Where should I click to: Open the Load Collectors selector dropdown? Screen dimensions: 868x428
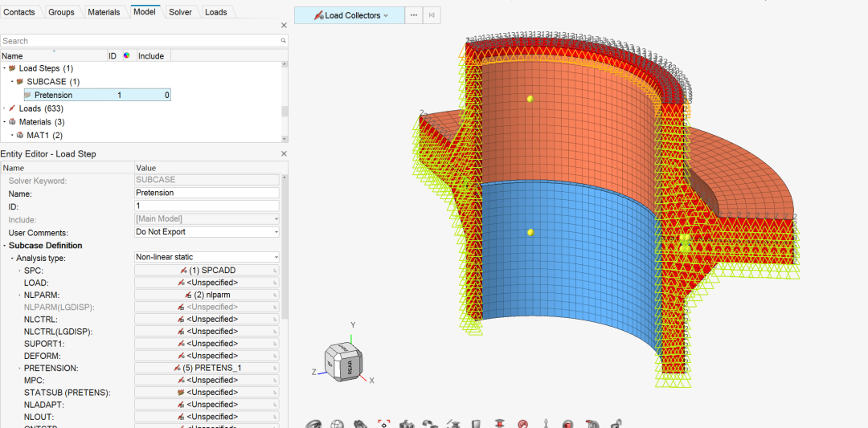(x=350, y=15)
